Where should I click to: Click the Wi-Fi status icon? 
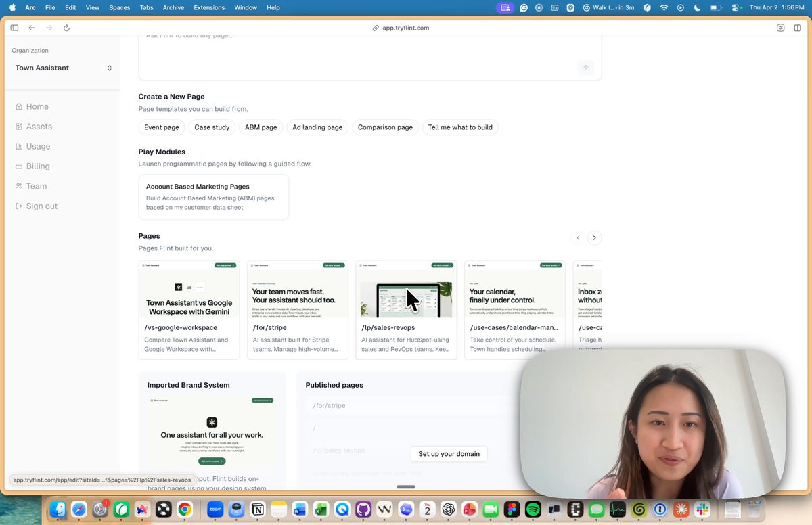(664, 7)
